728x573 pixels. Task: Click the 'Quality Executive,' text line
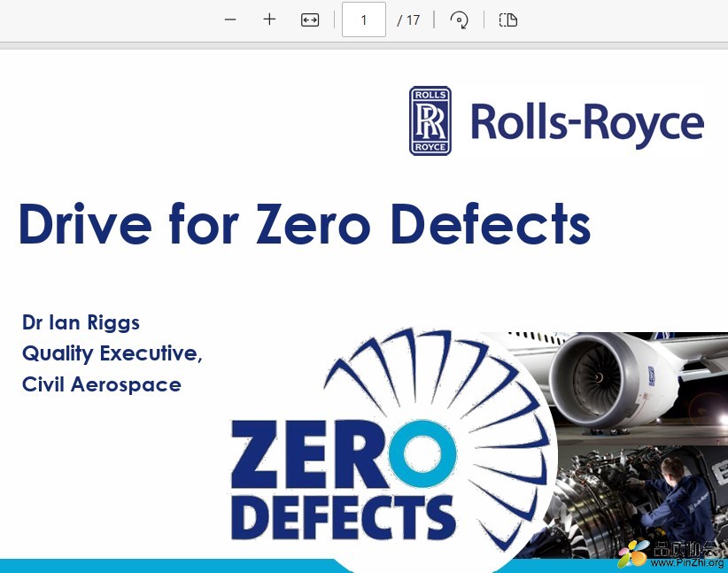(x=112, y=354)
